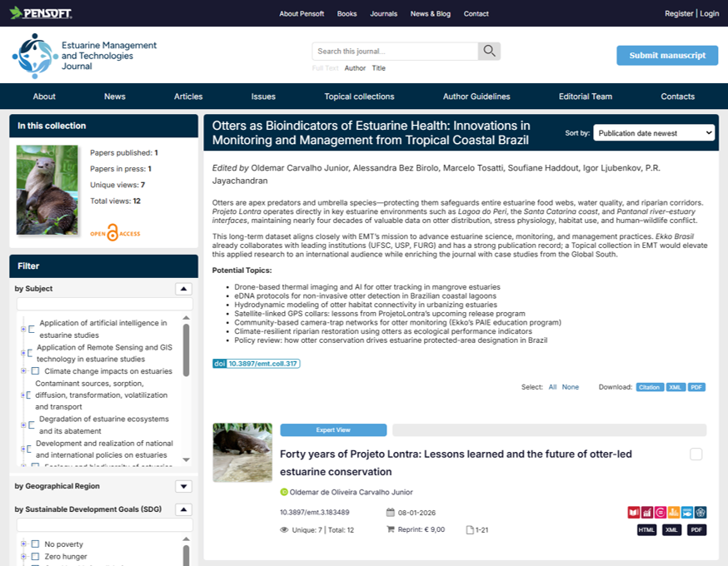Choose the Author search option
Viewport: 728px width, 566px height.
coord(355,68)
